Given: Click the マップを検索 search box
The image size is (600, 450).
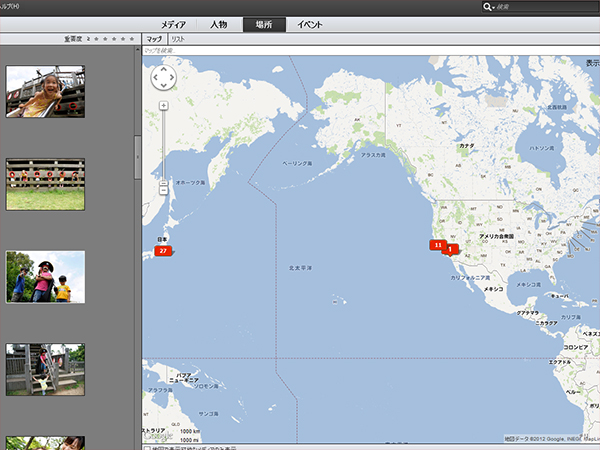Looking at the screenshot, I should click(370, 51).
